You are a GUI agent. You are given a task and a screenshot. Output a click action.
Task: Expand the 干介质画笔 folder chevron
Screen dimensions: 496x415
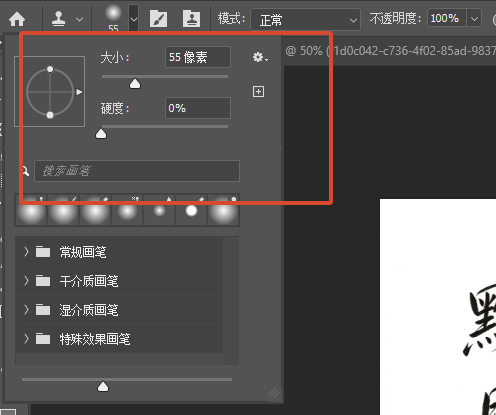tap(26, 281)
